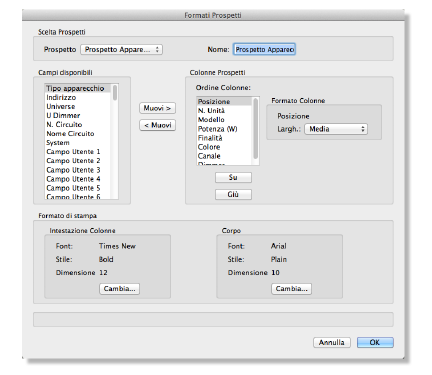The width and height of the screenshot is (432, 375).
Task: Open the Prospetto dropdown menu
Action: (x=122, y=49)
